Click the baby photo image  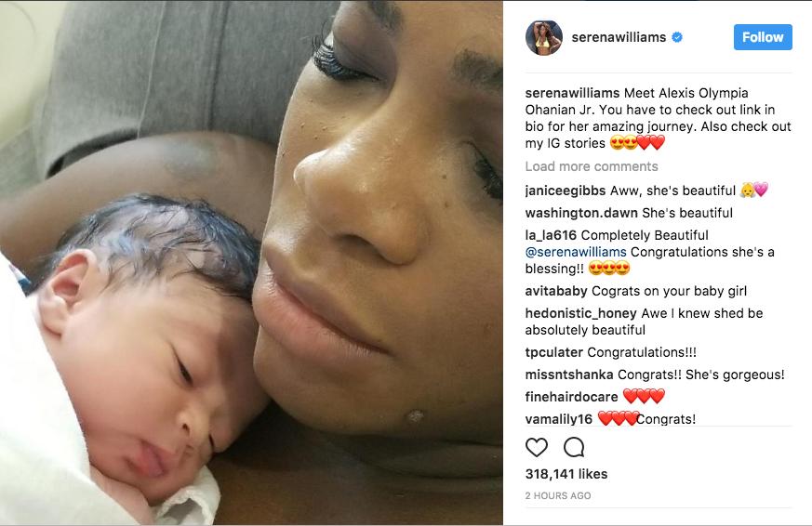(251, 263)
